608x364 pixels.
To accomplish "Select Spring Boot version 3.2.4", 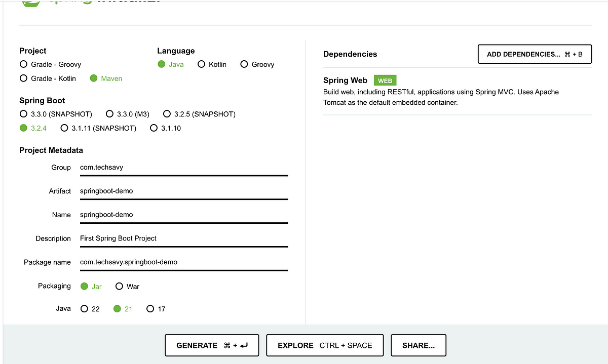I will (x=33, y=128).
